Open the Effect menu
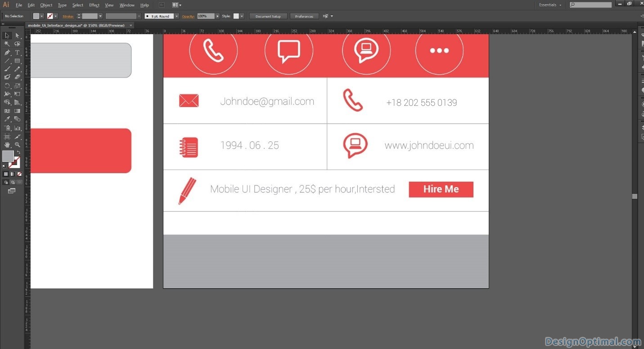Viewport: 644px width, 349px height. [x=94, y=5]
